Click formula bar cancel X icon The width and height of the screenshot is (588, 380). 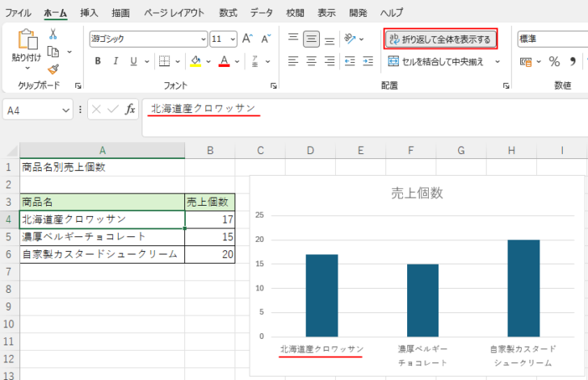tap(96, 110)
